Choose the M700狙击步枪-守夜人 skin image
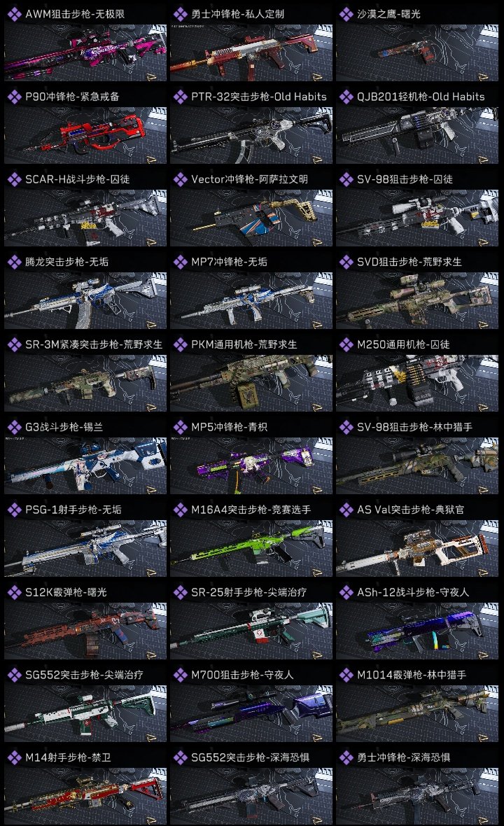Image resolution: width=504 pixels, height=826 pixels. click(x=251, y=714)
